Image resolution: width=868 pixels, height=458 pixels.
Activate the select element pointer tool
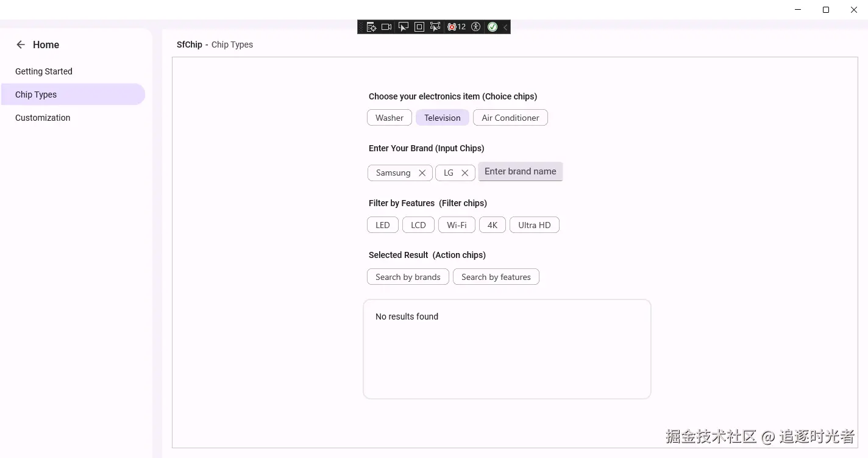403,27
